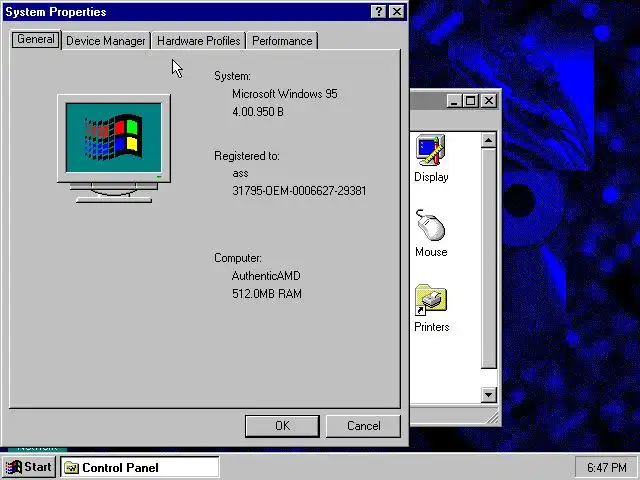Click the Control Panel window resize grip
The image size is (640, 480).
point(493,417)
